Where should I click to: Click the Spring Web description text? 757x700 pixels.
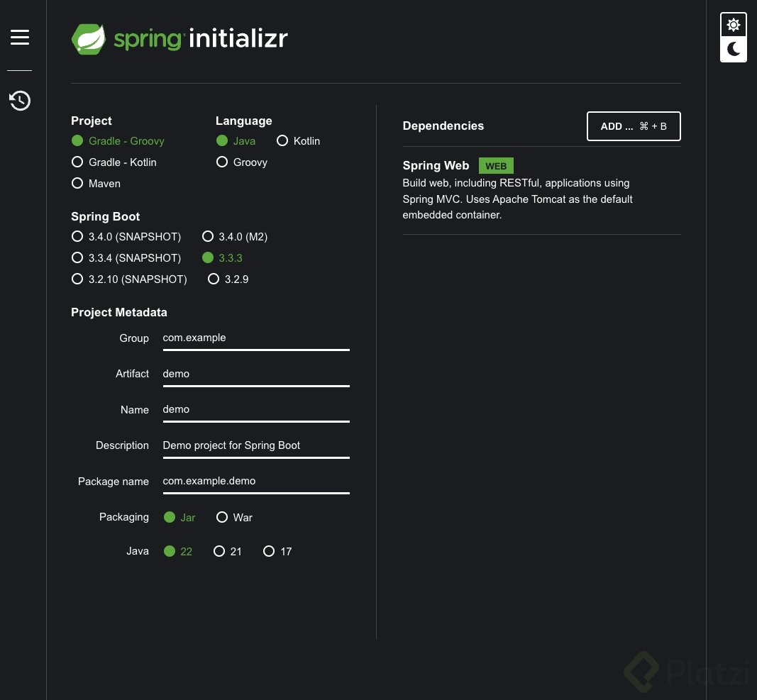tap(517, 199)
